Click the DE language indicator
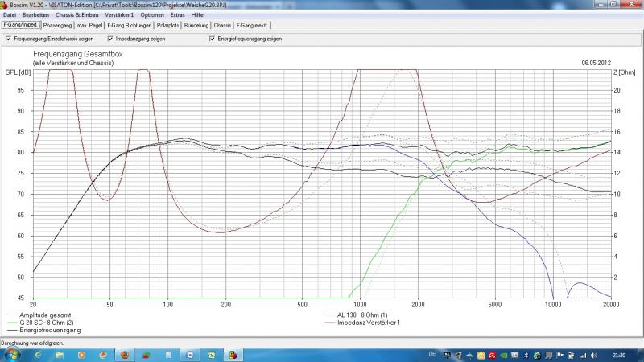 tap(433, 354)
